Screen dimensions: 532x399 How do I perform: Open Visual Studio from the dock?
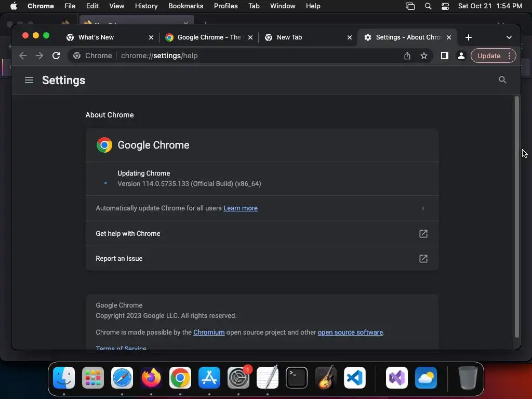tap(396, 378)
